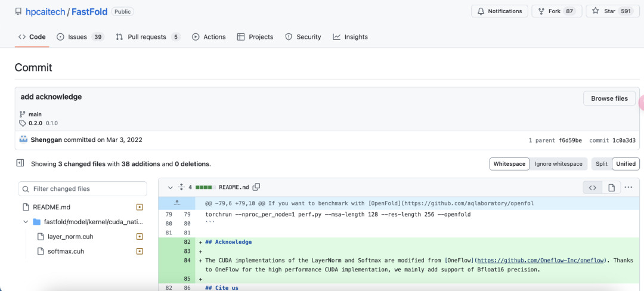This screenshot has height=291, width=644.
Task: Collapse the file tree sidebar icon
Action: tap(20, 163)
